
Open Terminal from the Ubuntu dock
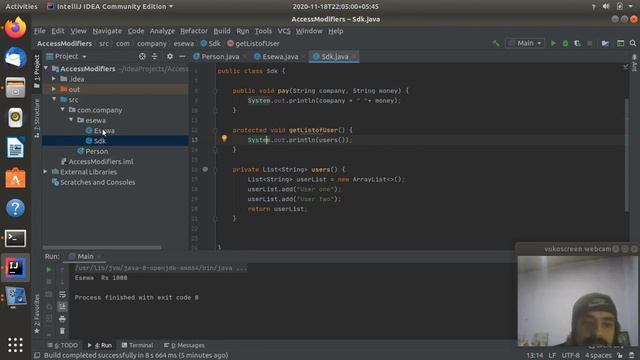coord(16,238)
